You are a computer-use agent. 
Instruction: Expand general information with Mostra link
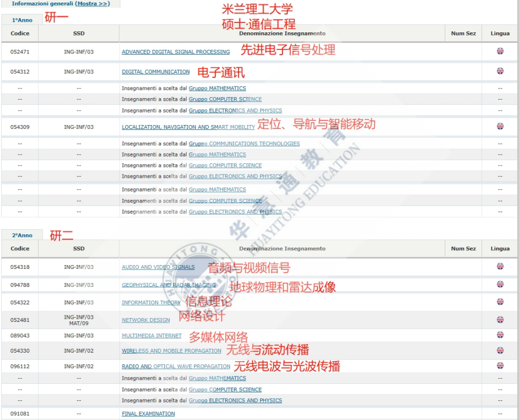point(93,4)
